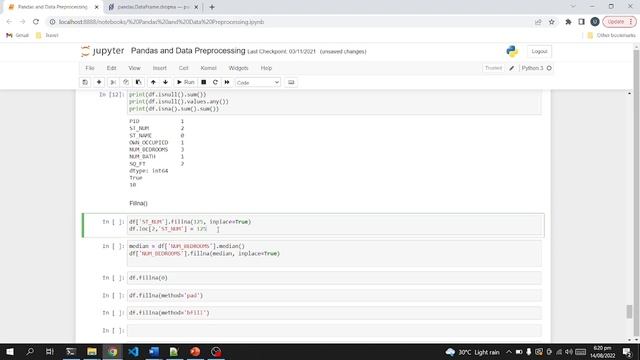This screenshot has width=640, height=360.
Task: Click the notebook vertical scrollbar thumb
Action: [629, 311]
